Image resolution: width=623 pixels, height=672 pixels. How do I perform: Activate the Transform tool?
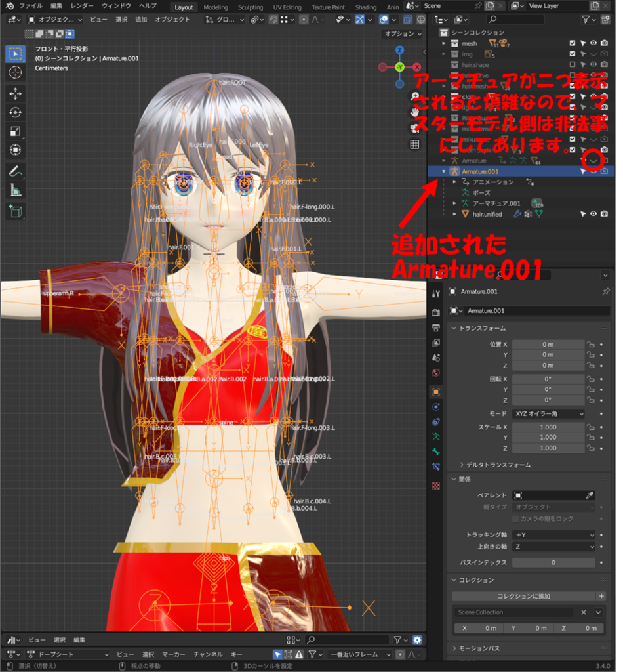click(16, 150)
